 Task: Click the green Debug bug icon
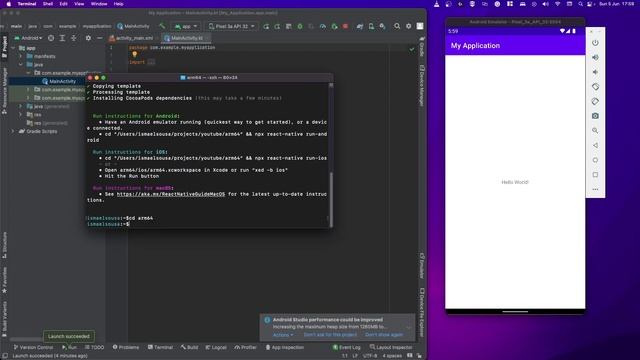[300, 26]
